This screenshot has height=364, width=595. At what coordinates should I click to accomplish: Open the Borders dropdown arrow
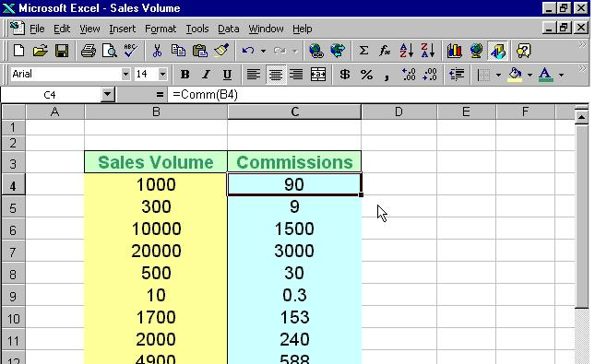click(x=498, y=75)
